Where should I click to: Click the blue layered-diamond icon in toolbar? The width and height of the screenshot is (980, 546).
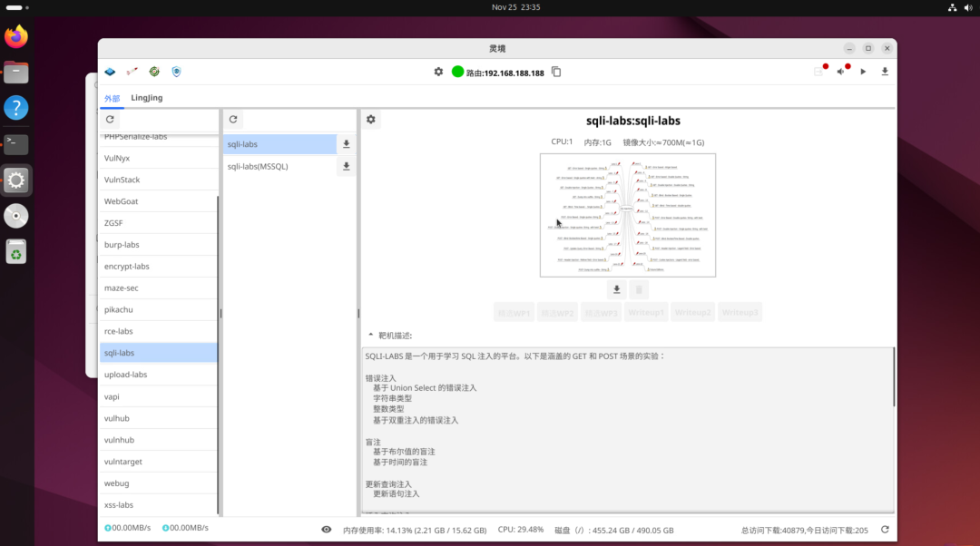coord(110,72)
